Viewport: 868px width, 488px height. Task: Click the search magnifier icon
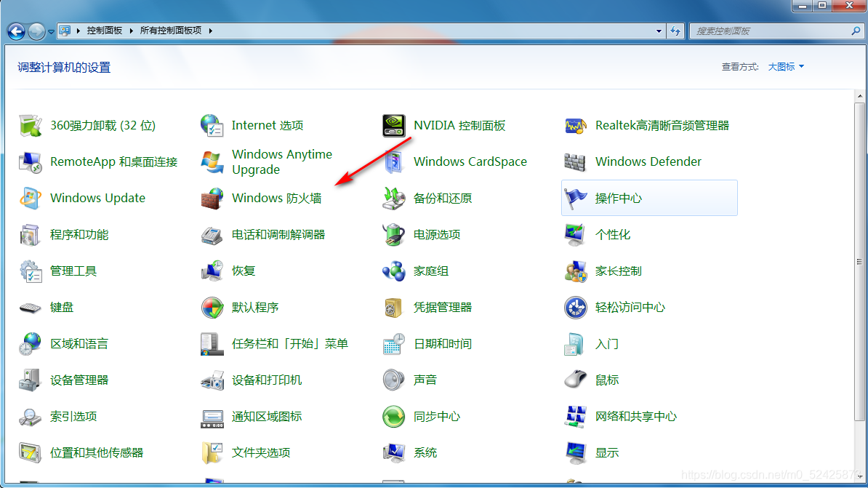pyautogui.click(x=856, y=31)
